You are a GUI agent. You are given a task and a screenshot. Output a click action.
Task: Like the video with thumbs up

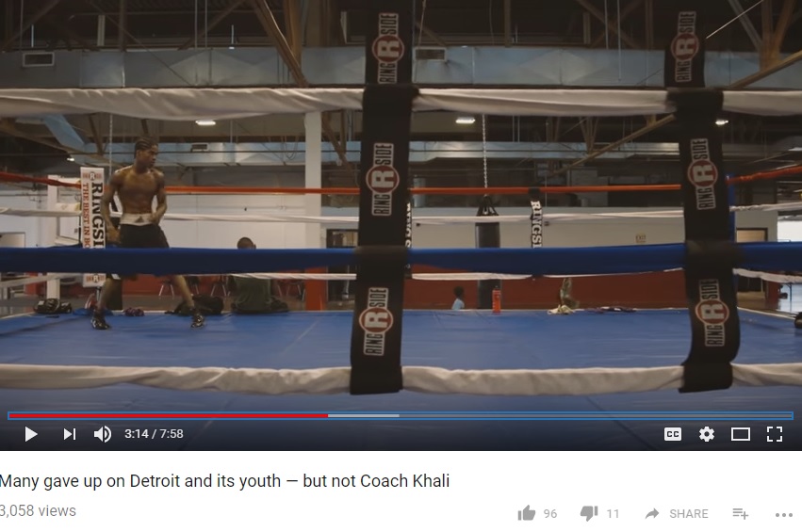526,513
